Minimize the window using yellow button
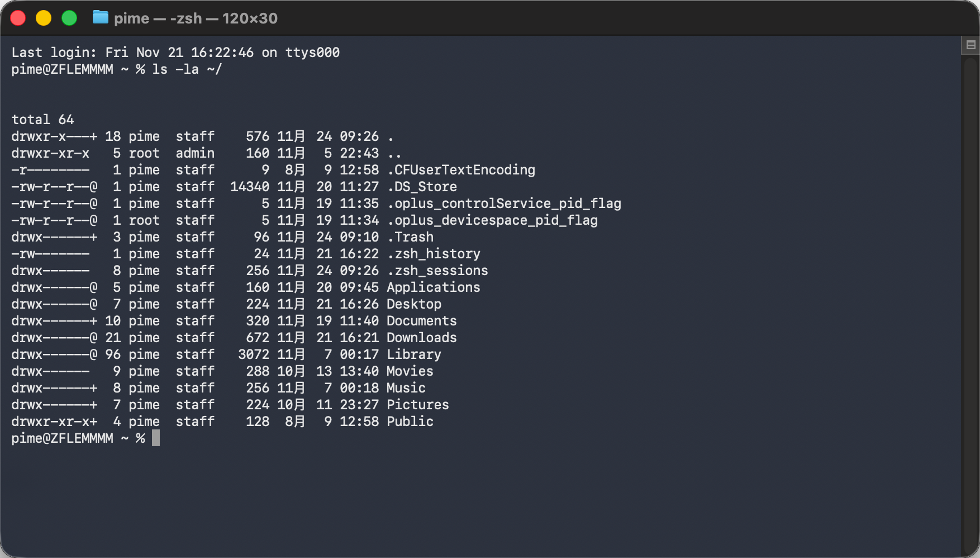This screenshot has width=980, height=558. click(x=44, y=18)
